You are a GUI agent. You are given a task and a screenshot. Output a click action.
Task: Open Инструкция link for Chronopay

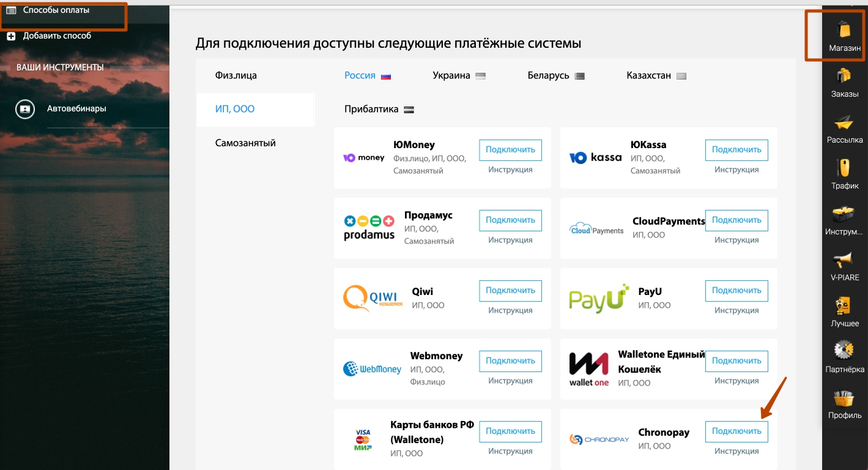click(x=736, y=452)
